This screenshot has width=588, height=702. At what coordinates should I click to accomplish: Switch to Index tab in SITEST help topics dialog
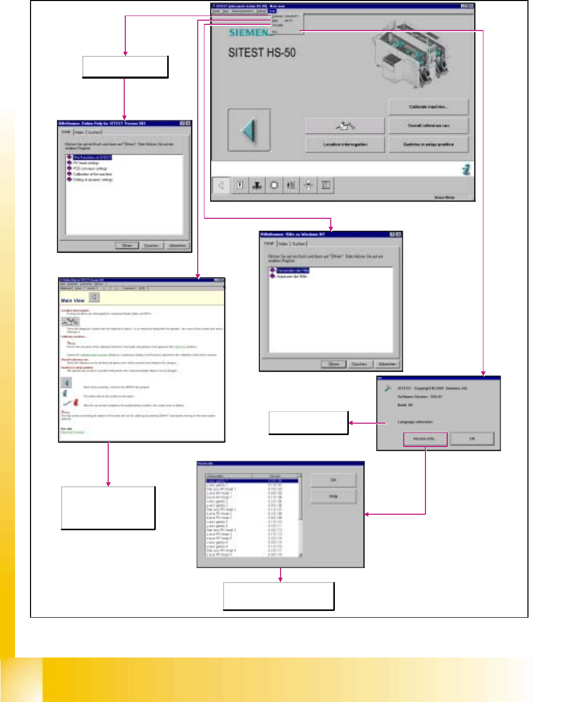point(79,132)
